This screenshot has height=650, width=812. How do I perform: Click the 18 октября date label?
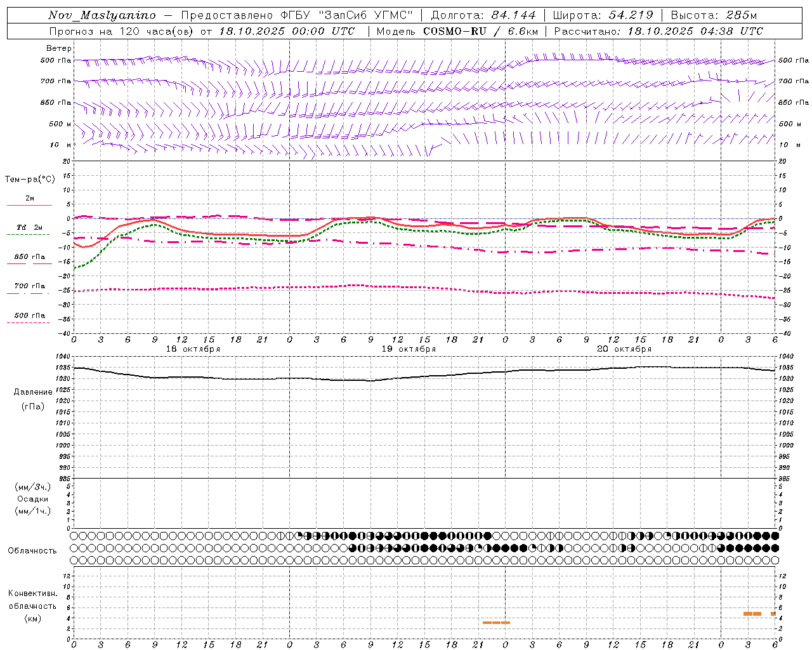click(193, 349)
